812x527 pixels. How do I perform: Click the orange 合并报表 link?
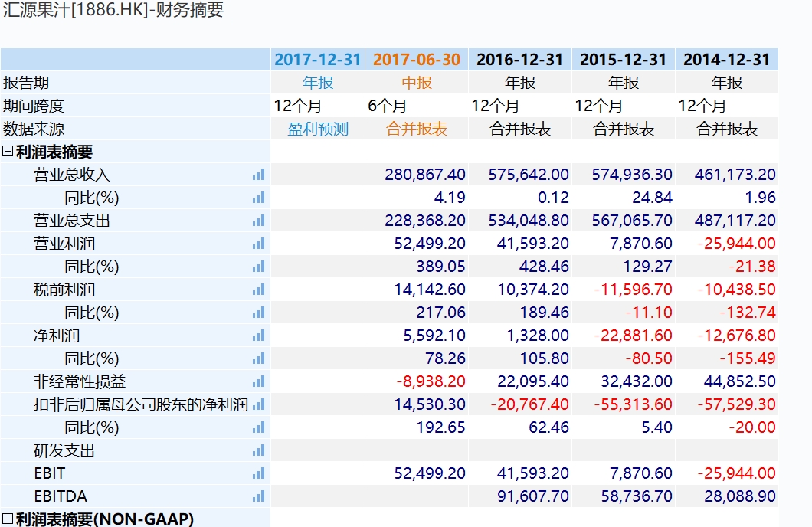click(417, 129)
